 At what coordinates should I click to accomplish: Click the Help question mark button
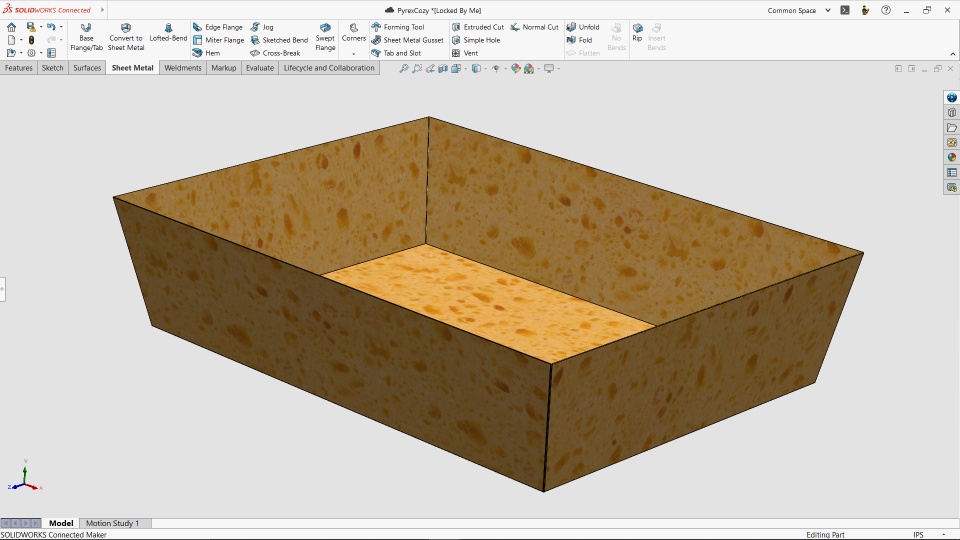(x=886, y=10)
